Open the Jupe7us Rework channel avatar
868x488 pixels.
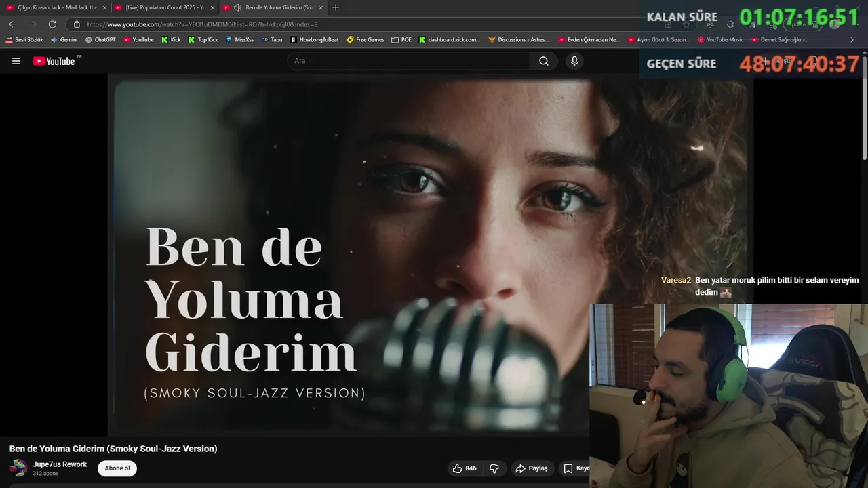[x=18, y=468]
